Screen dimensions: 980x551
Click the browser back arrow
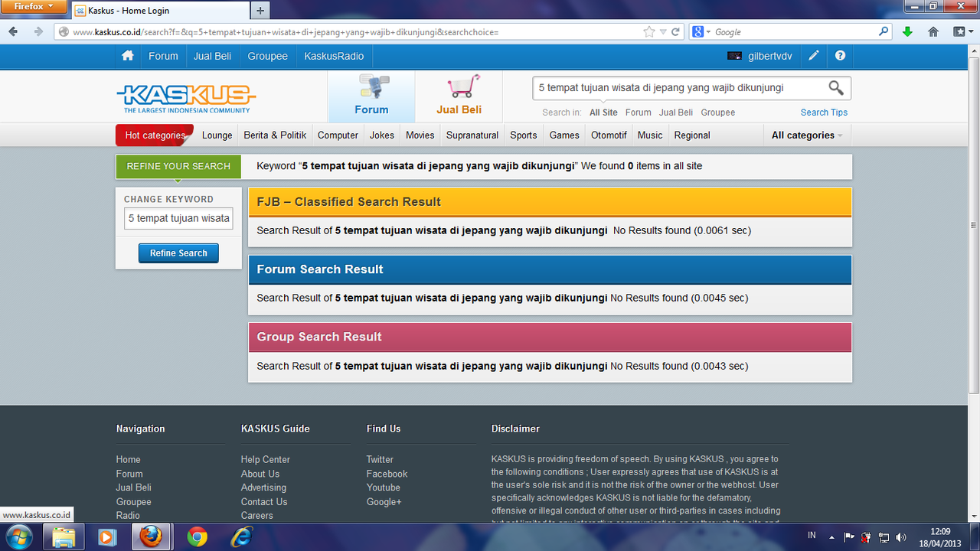13,32
